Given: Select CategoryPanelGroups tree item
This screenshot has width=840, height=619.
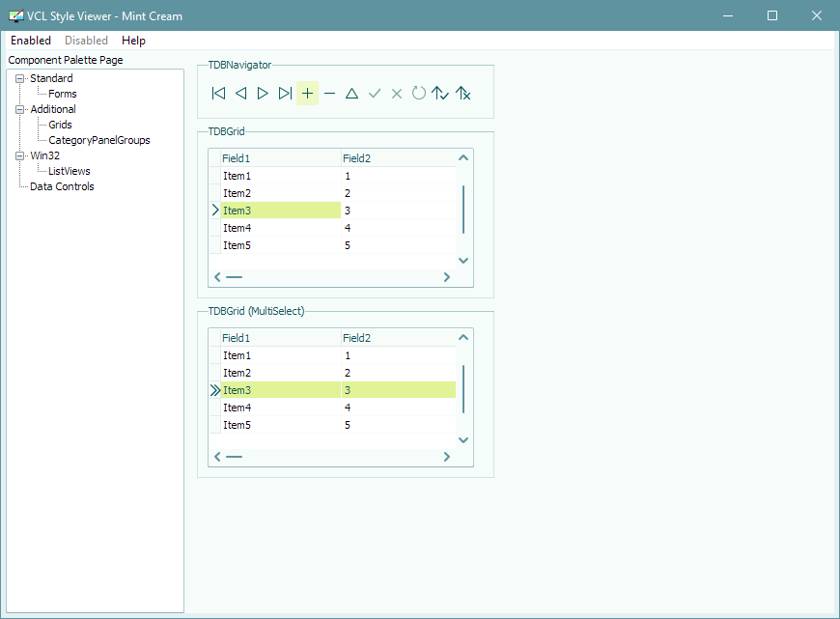Looking at the screenshot, I should click(x=99, y=140).
